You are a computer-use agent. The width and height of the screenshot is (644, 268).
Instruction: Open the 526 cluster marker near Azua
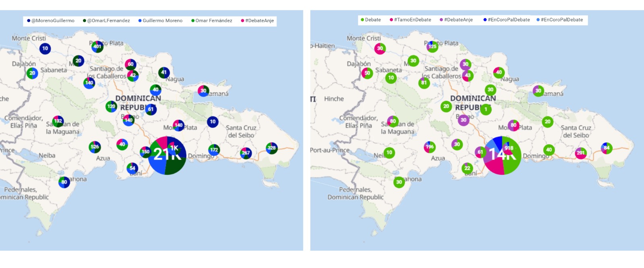(x=95, y=147)
